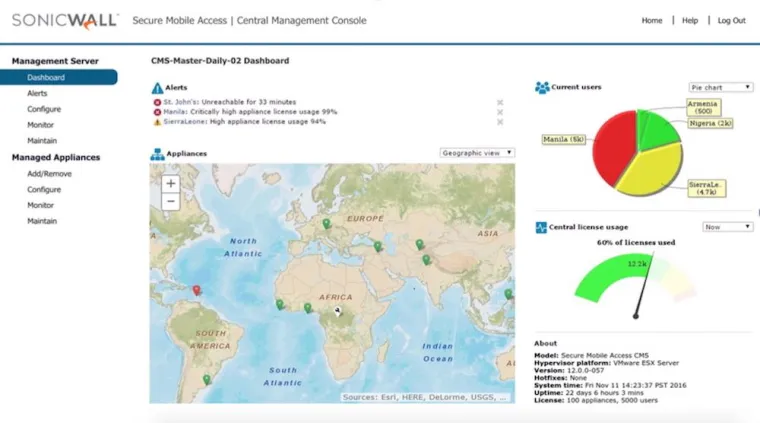Open the license usage Now dropdown

point(727,227)
